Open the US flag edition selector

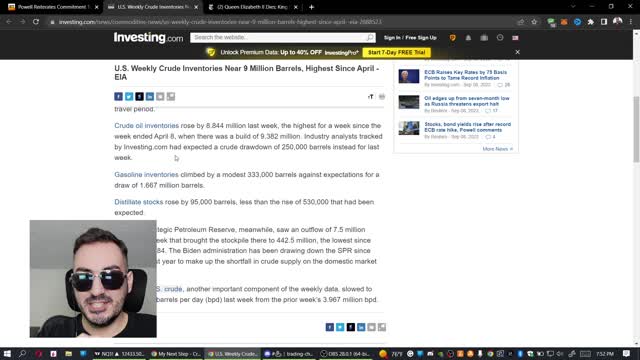tap(516, 38)
